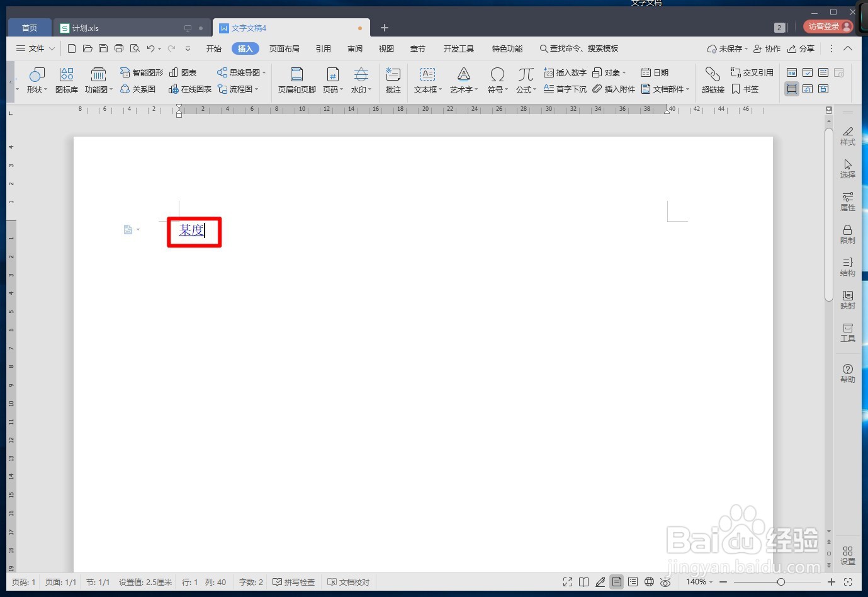Viewport: 868px width, 597px height.
Task: Click the 协作 collaborate button
Action: pyautogui.click(x=767, y=48)
